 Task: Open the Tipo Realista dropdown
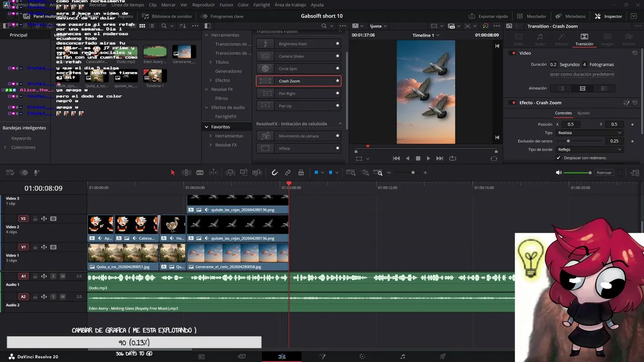click(x=589, y=133)
